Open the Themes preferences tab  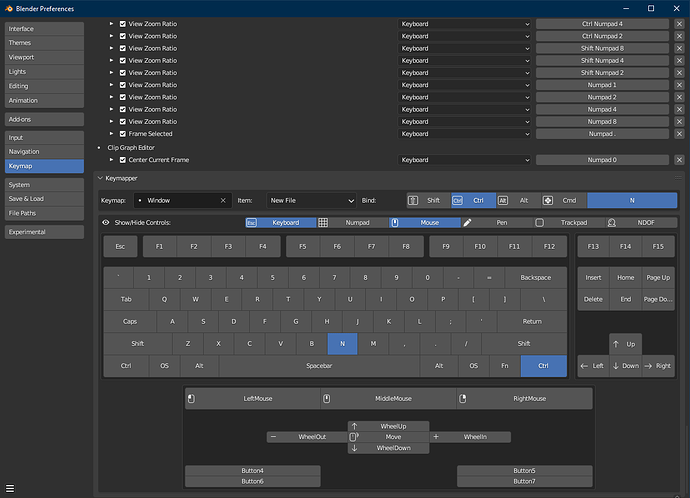click(44, 43)
